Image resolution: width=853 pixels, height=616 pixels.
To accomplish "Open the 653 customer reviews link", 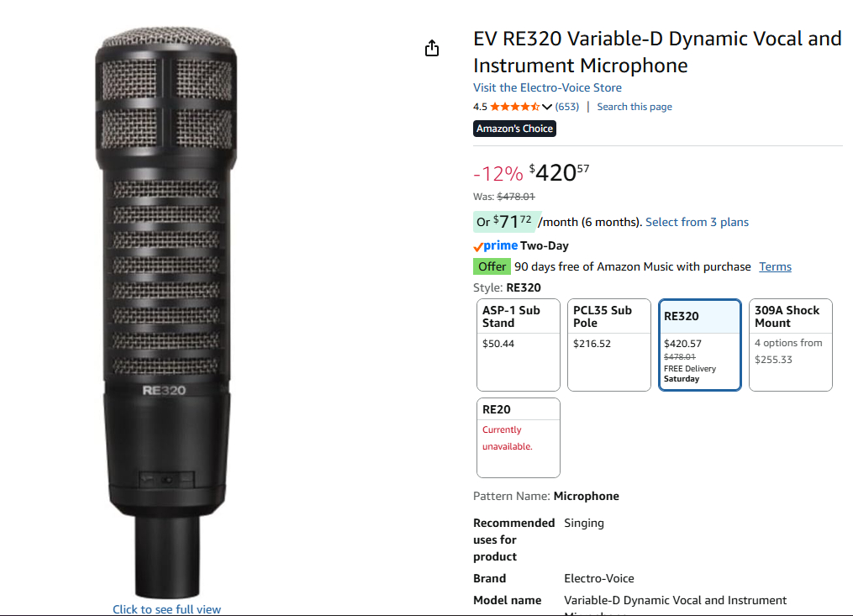I will (x=567, y=107).
